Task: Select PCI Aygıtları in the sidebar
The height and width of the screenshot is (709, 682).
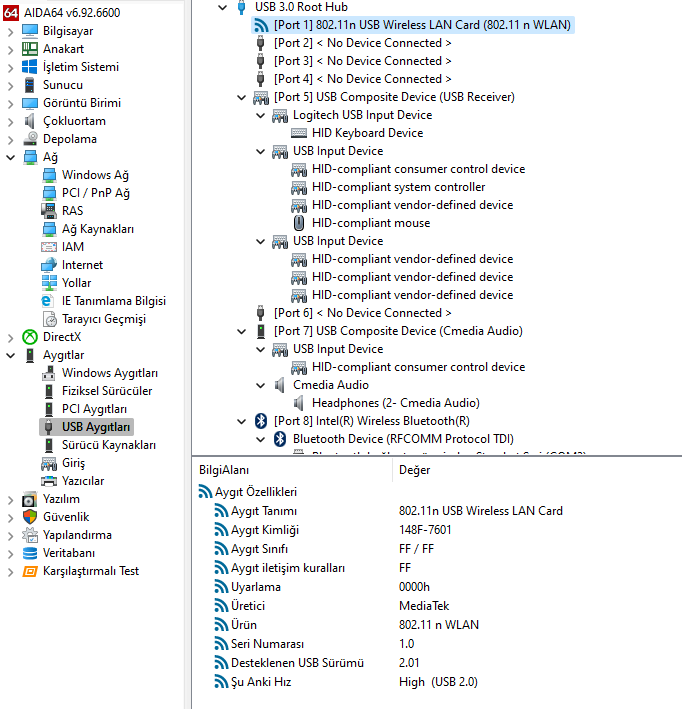Action: (94, 409)
